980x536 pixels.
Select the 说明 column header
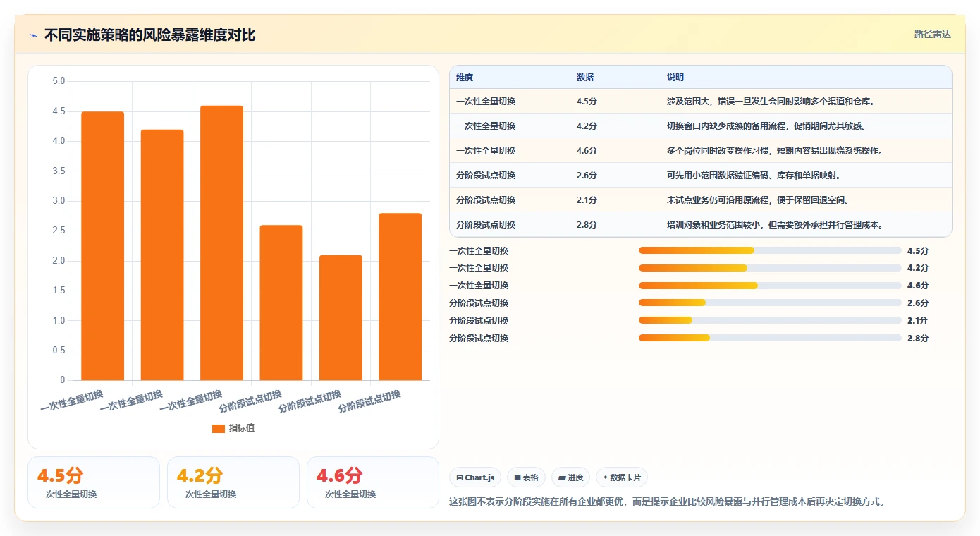pos(675,78)
